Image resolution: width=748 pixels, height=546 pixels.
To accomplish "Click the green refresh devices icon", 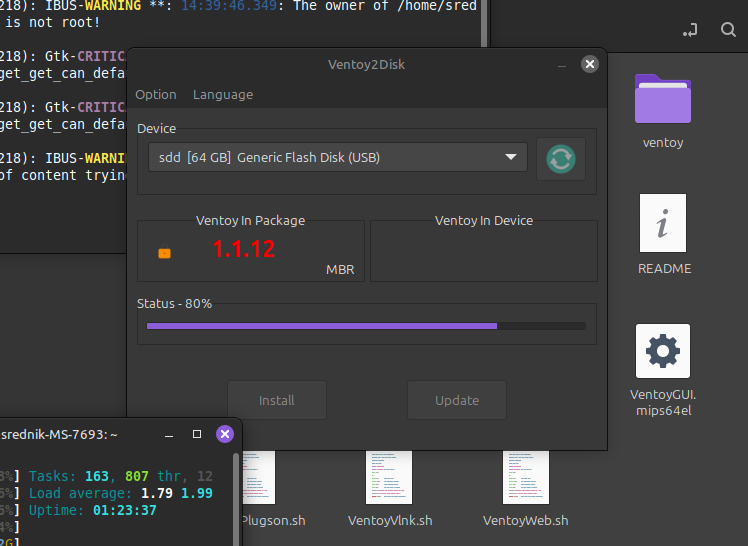I will click(561, 159).
